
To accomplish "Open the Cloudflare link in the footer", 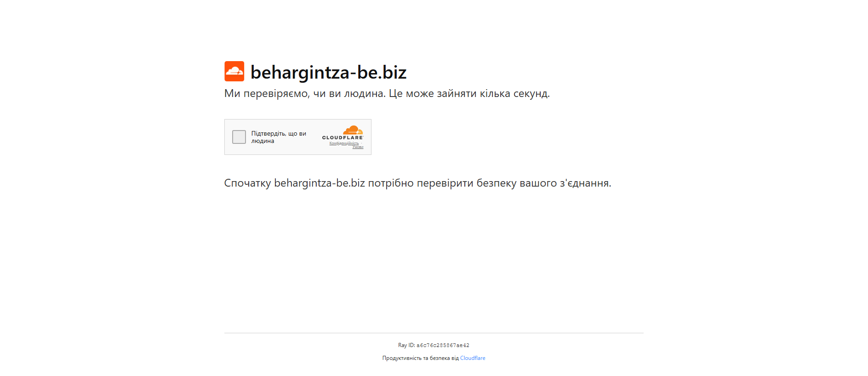I will click(x=473, y=358).
